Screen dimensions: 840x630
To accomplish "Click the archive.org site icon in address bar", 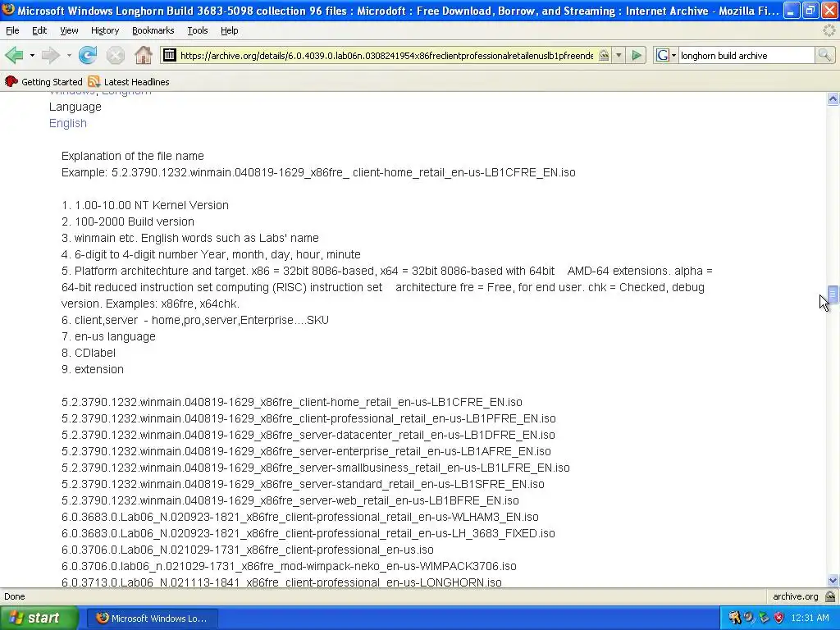I will (169, 55).
